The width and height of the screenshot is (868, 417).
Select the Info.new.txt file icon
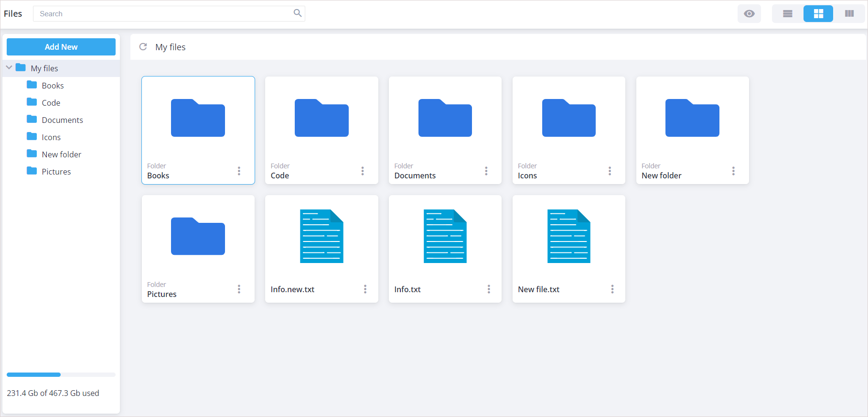(x=321, y=236)
